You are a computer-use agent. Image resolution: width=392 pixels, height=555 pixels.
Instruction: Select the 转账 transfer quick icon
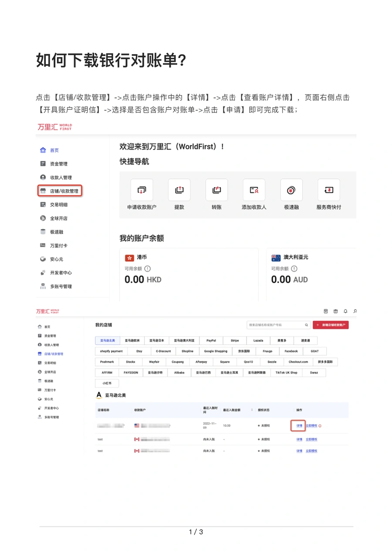(216, 190)
